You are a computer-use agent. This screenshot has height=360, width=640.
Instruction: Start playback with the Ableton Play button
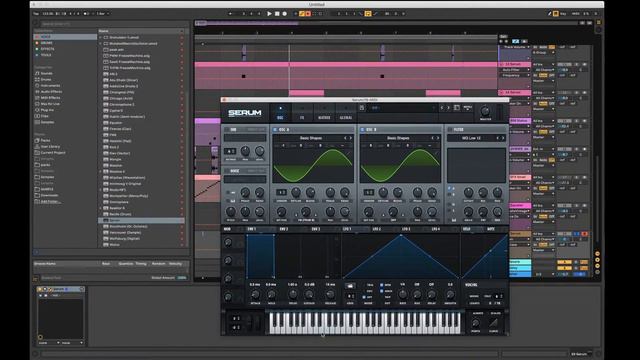(269, 13)
